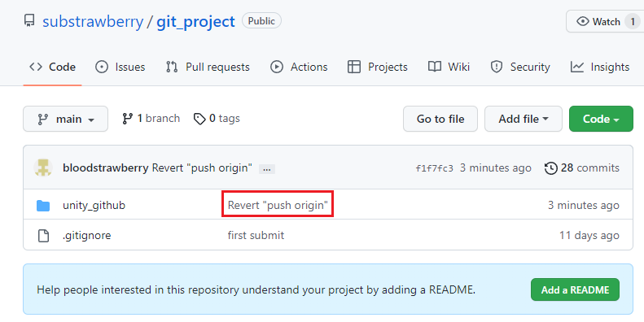Viewport: 644px width, 322px height.
Task: Open the .gitignore file
Action: [x=86, y=236]
